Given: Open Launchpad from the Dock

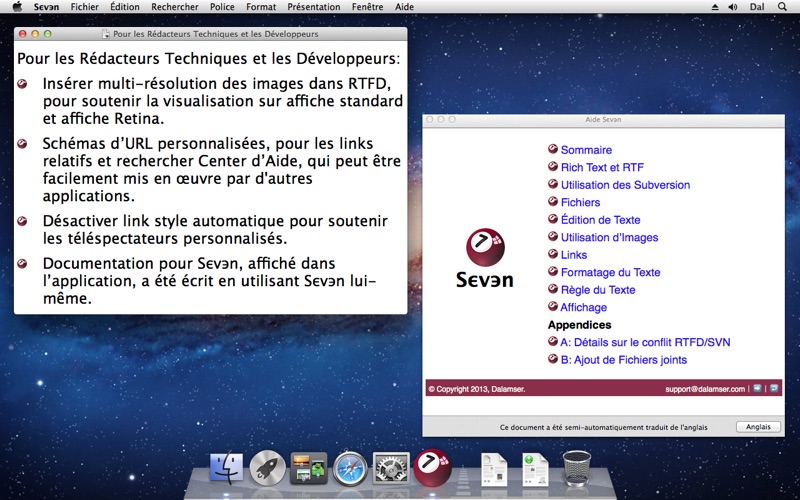Looking at the screenshot, I should [267, 468].
